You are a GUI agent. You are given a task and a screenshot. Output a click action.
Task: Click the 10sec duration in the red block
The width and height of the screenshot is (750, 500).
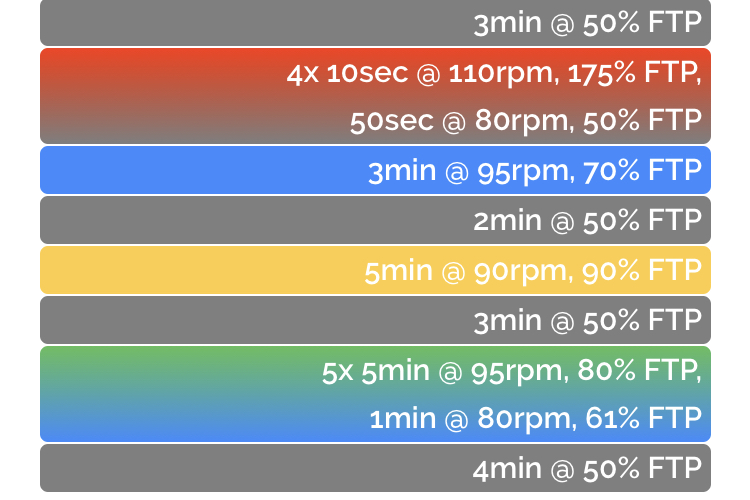coord(367,73)
